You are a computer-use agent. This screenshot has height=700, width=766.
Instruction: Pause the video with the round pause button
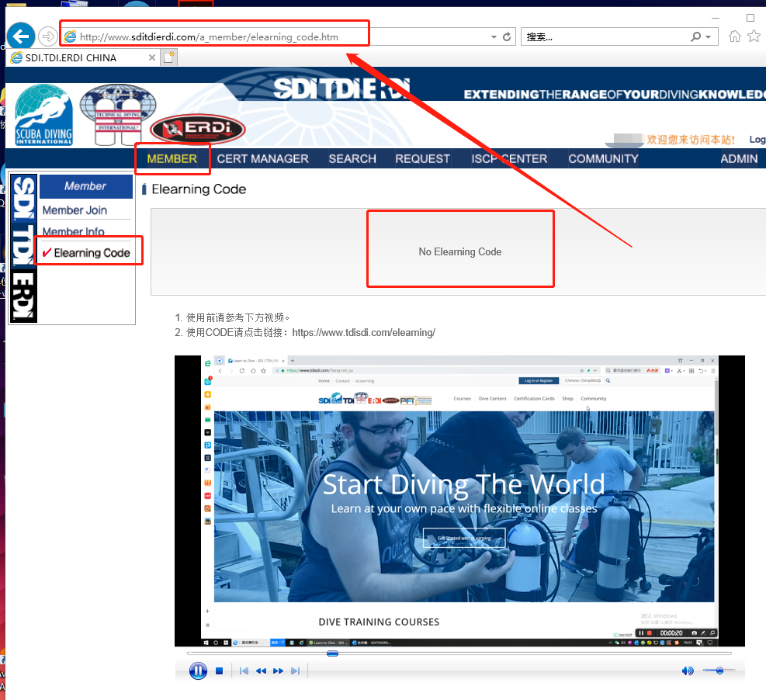[x=198, y=671]
